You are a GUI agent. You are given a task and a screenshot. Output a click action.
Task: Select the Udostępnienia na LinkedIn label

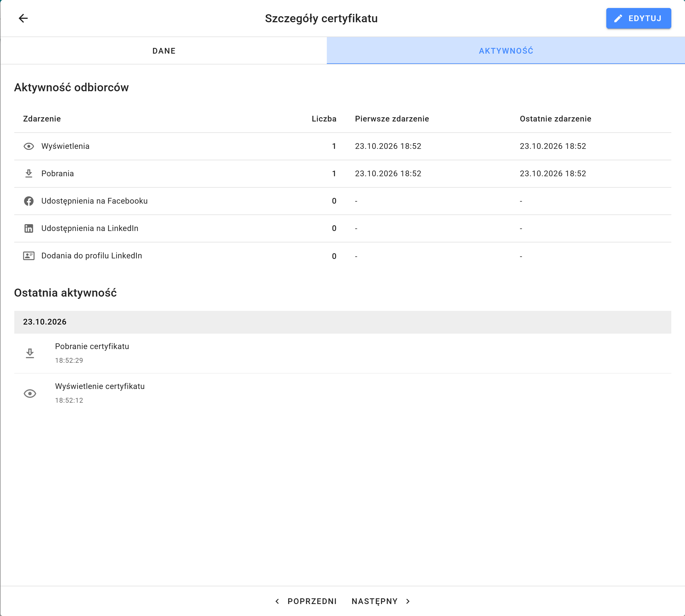[90, 228]
